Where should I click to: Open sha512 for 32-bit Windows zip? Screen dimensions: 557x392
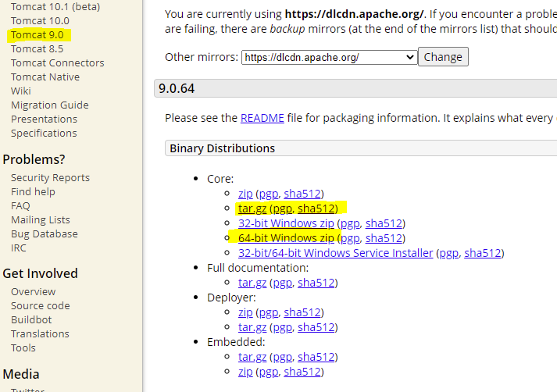coord(384,223)
